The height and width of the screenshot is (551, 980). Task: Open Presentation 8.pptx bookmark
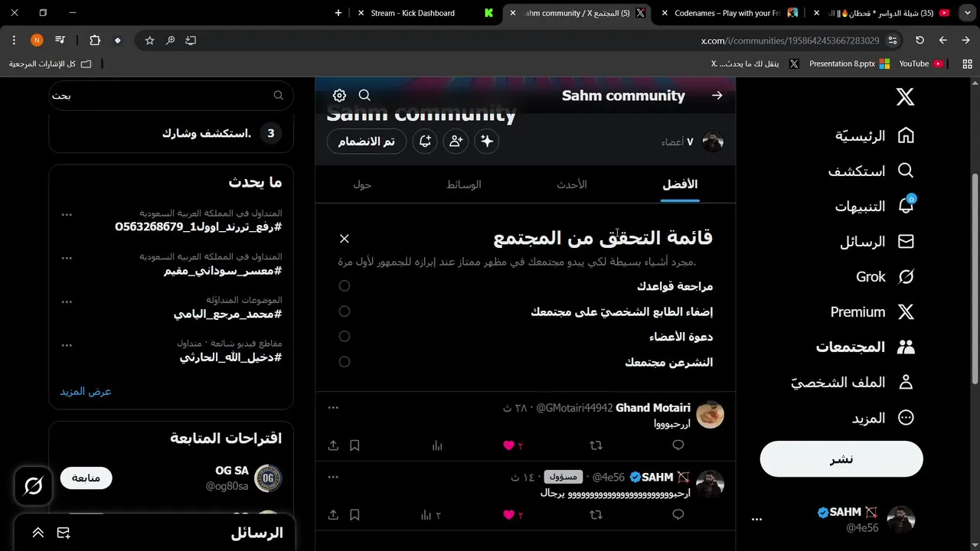coord(848,64)
